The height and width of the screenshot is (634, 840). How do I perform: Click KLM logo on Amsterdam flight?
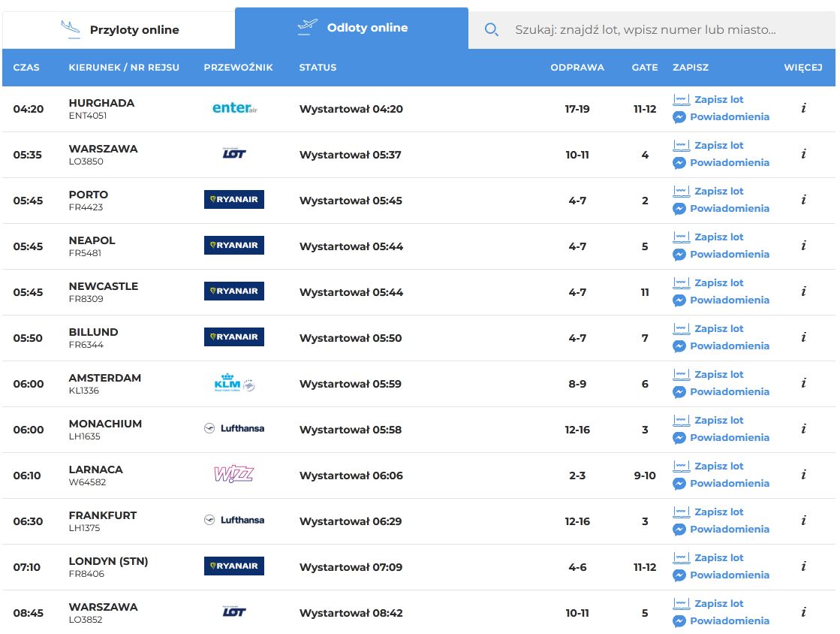tap(234, 384)
